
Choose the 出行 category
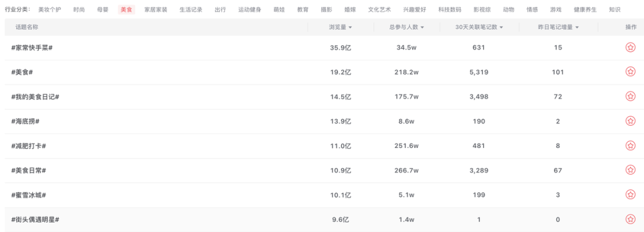click(221, 10)
